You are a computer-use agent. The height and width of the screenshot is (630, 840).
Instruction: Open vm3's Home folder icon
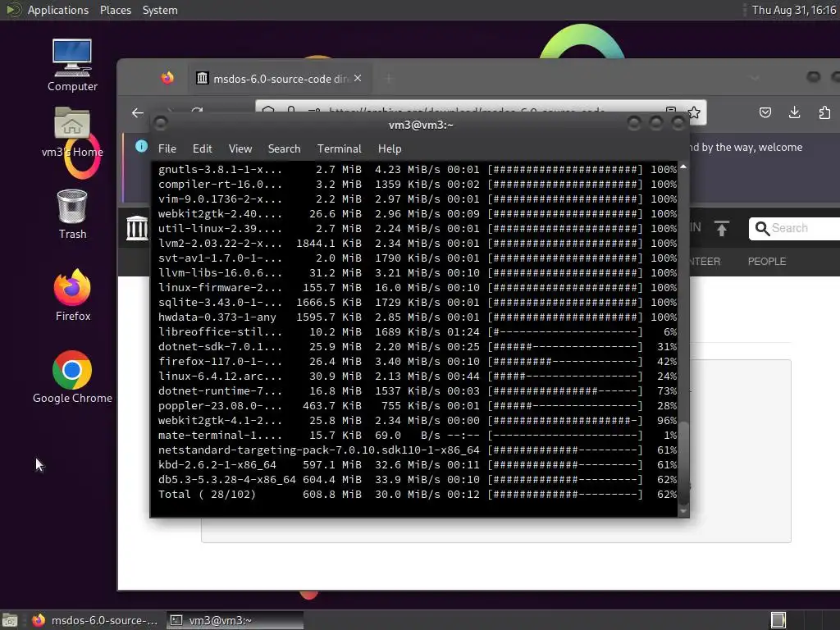72,132
